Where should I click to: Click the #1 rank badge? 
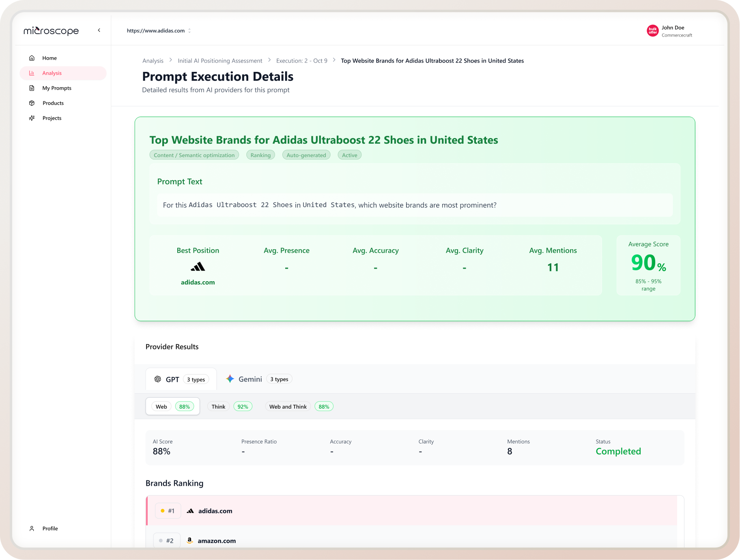pyautogui.click(x=168, y=511)
